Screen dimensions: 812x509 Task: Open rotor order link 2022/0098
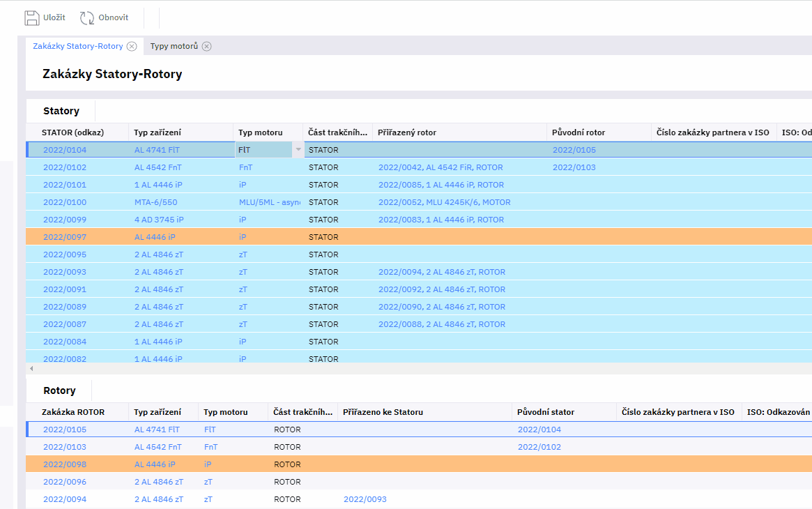[65, 464]
